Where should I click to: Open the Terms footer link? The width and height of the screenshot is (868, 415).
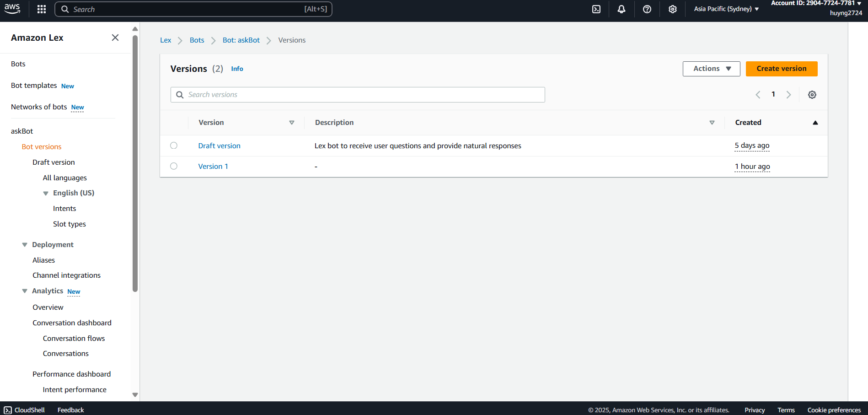click(x=786, y=410)
